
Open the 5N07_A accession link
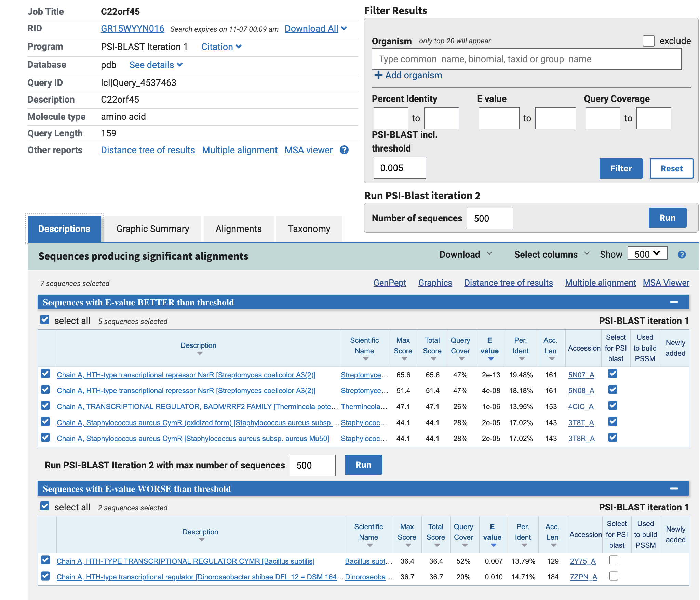[581, 375]
